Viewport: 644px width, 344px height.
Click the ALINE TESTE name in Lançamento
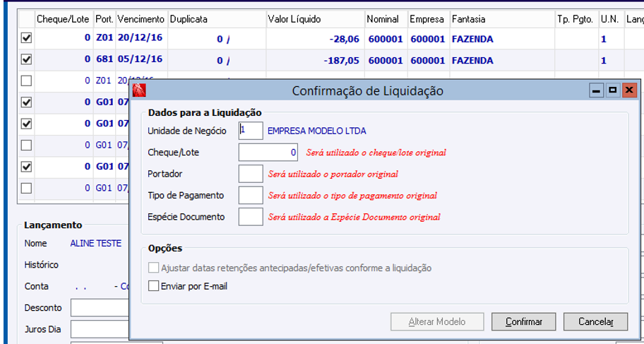pos(96,243)
